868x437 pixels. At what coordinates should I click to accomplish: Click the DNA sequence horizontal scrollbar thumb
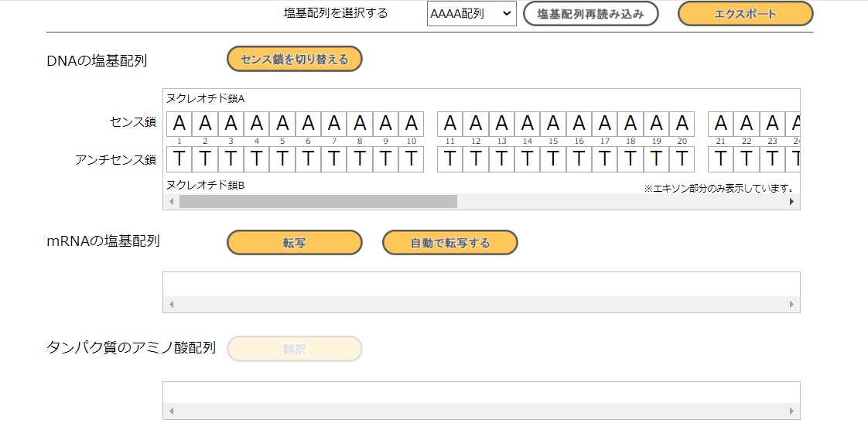pos(318,201)
